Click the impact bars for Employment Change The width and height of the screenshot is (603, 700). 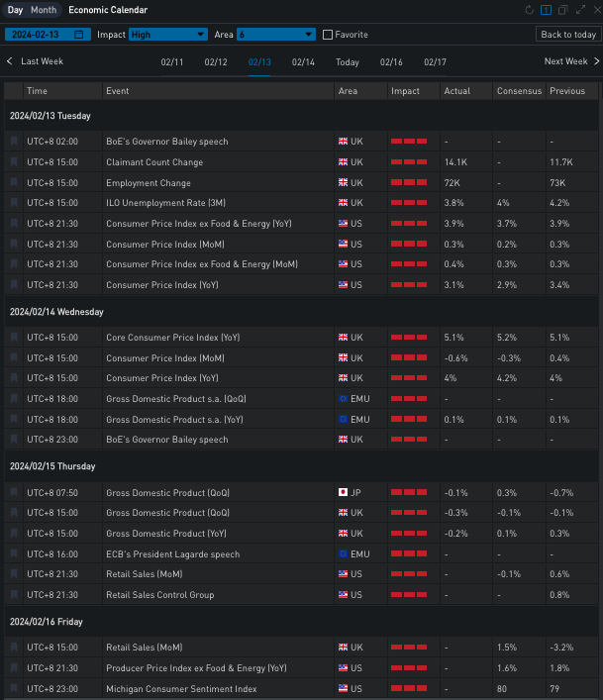pos(409,183)
